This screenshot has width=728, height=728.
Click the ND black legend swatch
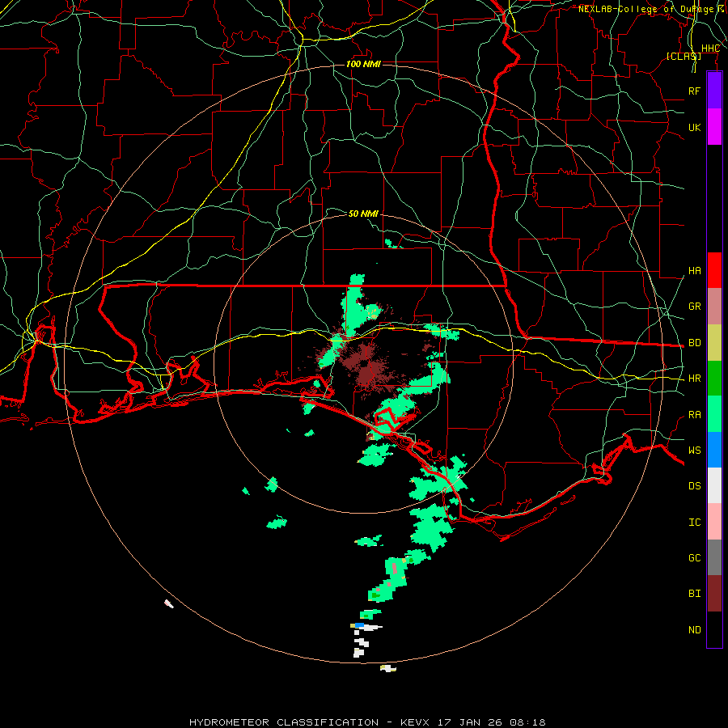coord(714,629)
